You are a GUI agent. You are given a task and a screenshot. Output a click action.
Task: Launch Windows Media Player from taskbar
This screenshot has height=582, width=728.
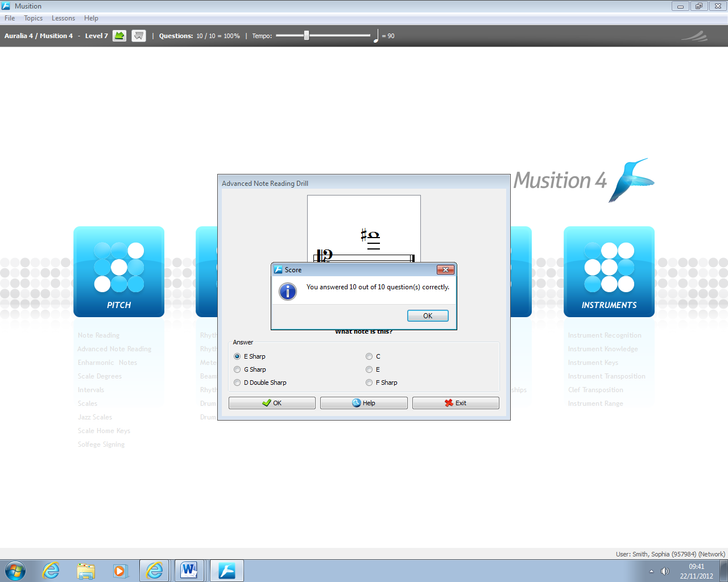120,571
